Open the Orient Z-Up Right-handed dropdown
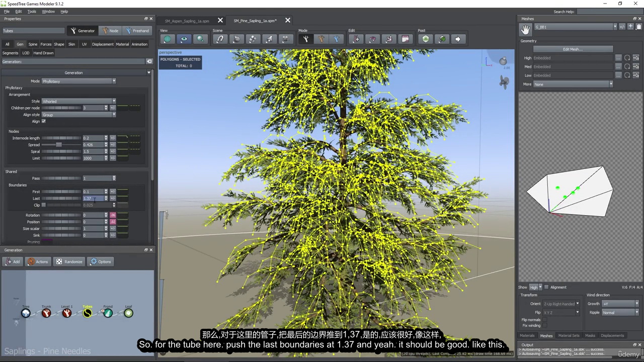 561,304
